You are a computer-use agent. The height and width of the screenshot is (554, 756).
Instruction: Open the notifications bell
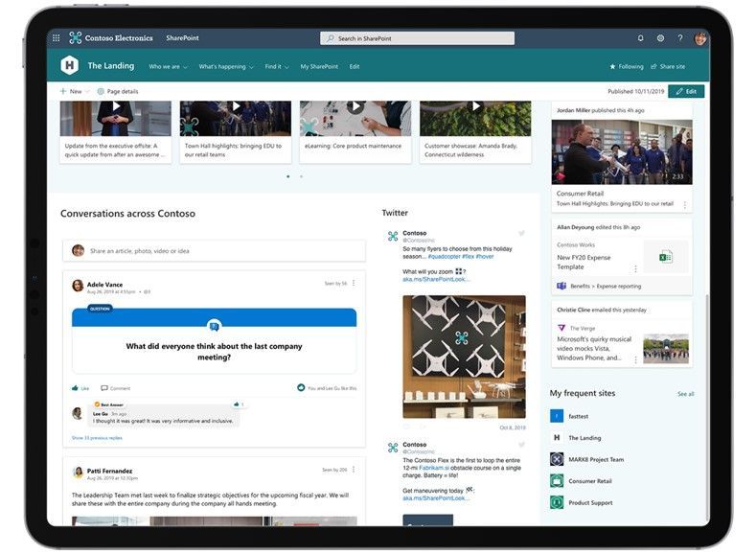click(640, 38)
